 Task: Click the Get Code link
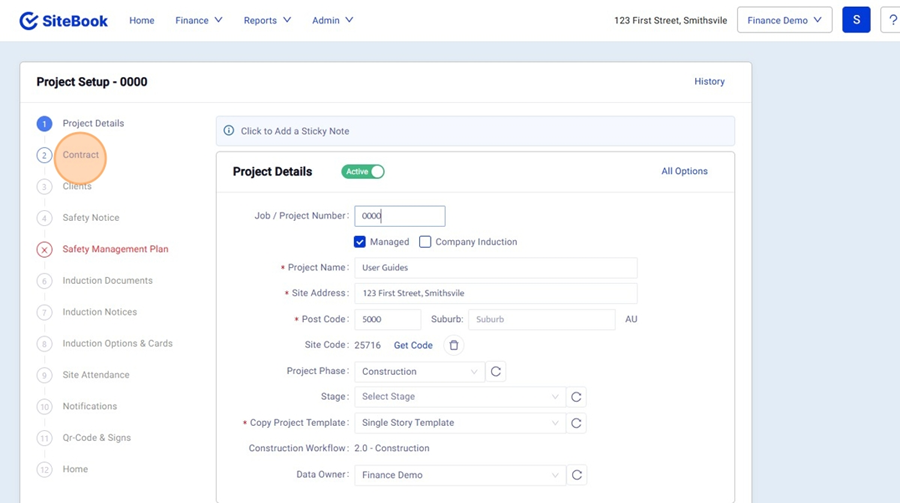[413, 345]
